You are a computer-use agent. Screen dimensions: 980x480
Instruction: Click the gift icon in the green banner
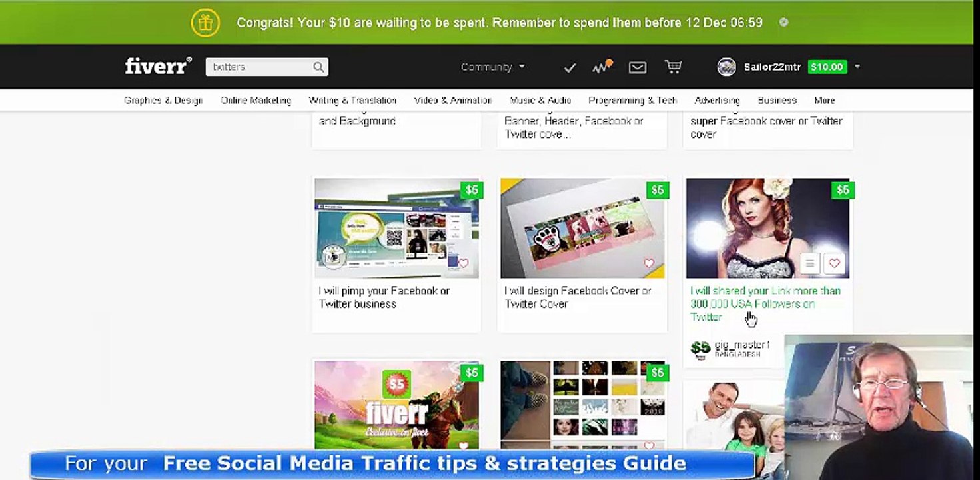point(205,23)
